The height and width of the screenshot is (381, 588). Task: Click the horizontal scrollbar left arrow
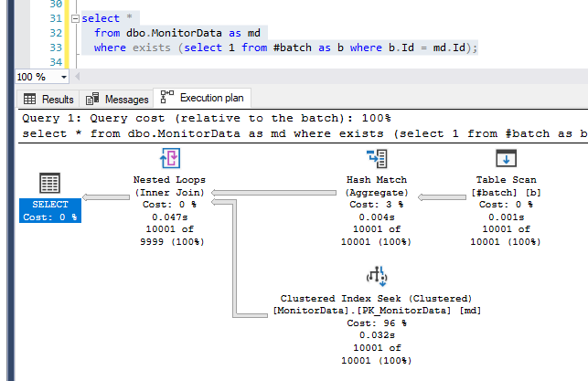(x=77, y=77)
